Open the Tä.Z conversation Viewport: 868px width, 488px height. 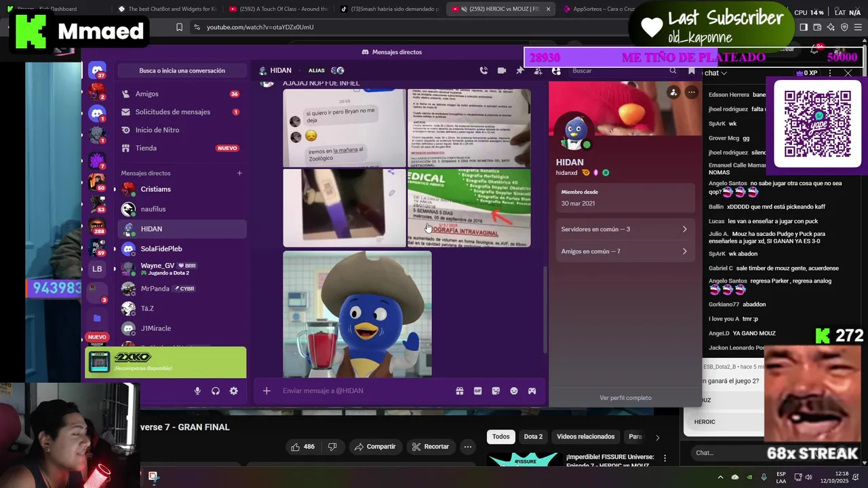tap(182, 308)
